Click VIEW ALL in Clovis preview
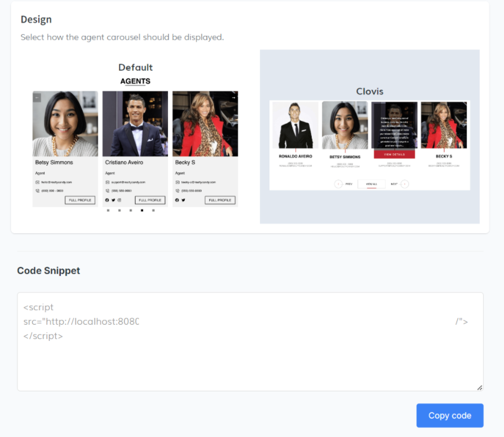 coord(371,184)
